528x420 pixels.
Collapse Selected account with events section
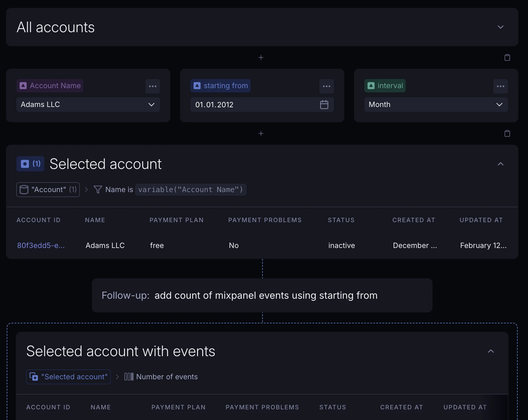pyautogui.click(x=491, y=351)
